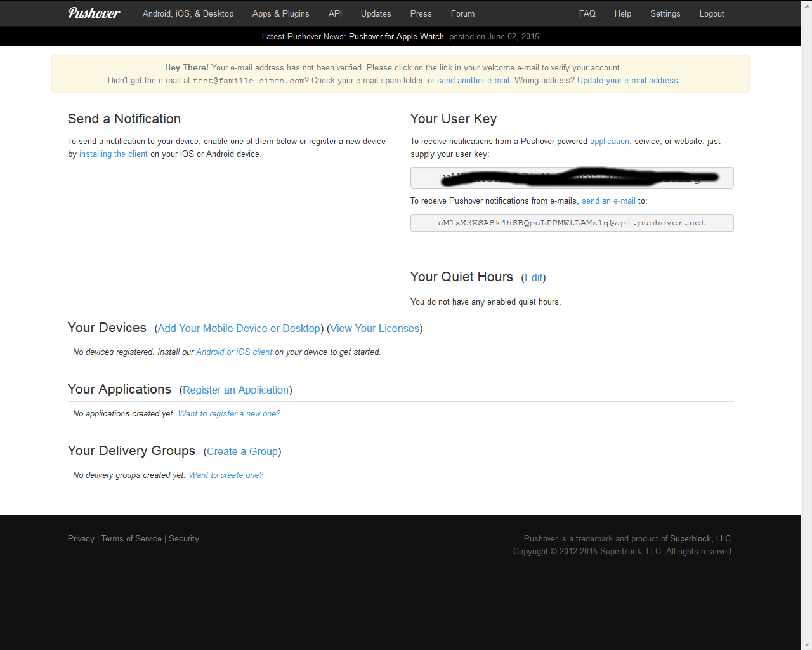Click 'Update your e-mail address' link
Screen dimensions: 812x650
(x=627, y=81)
